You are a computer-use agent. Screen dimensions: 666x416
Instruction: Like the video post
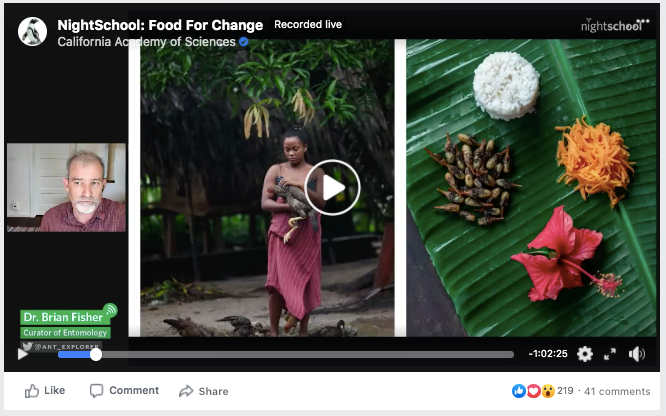point(45,391)
